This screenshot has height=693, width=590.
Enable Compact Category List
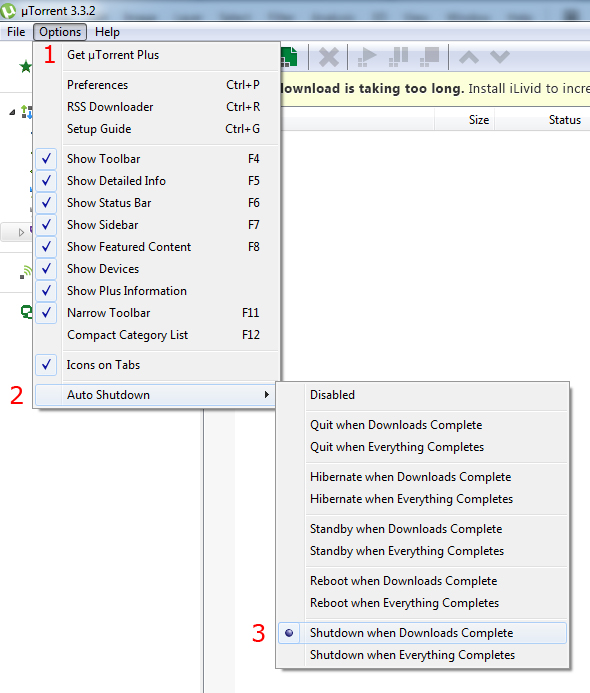tap(157, 335)
